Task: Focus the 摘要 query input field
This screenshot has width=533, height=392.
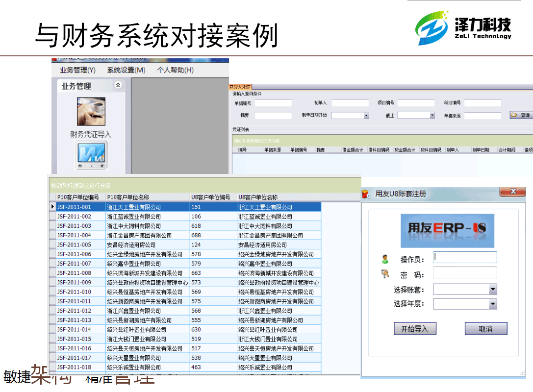Action: pyautogui.click(x=273, y=116)
